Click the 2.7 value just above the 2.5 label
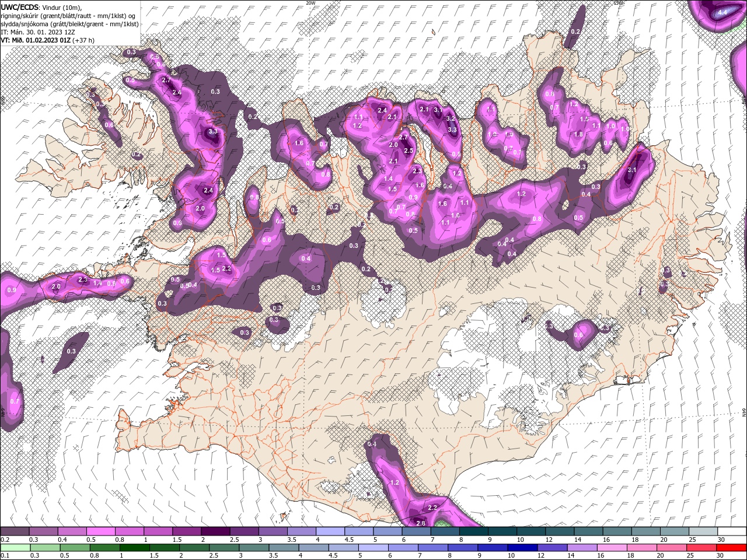 (403, 138)
